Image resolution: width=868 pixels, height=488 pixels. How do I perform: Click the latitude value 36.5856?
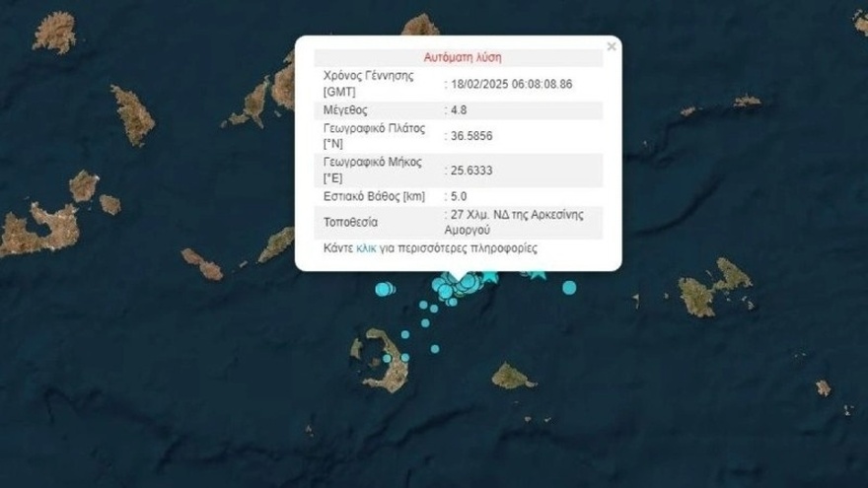[471, 136]
